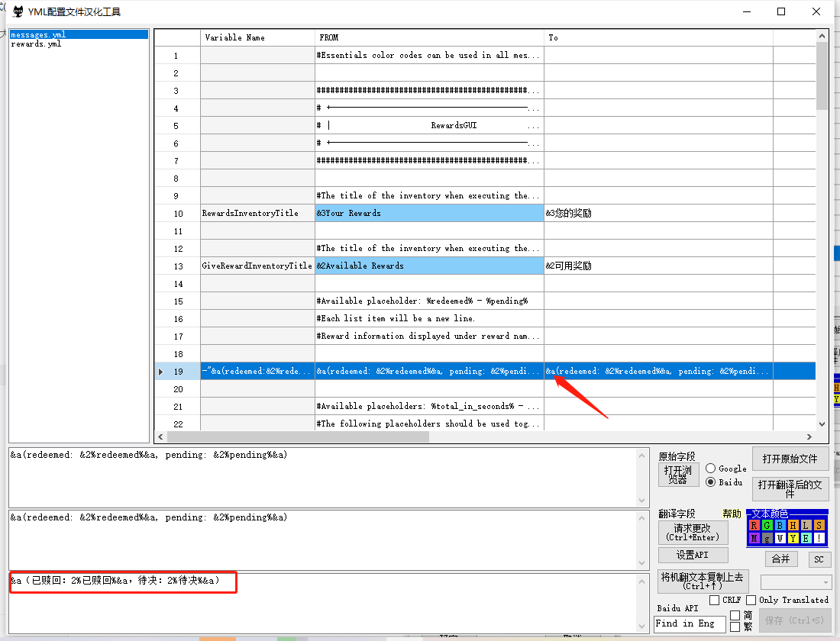This screenshot has height=641, width=840.
Task: Click the red R text color swatch
Action: pos(754,525)
